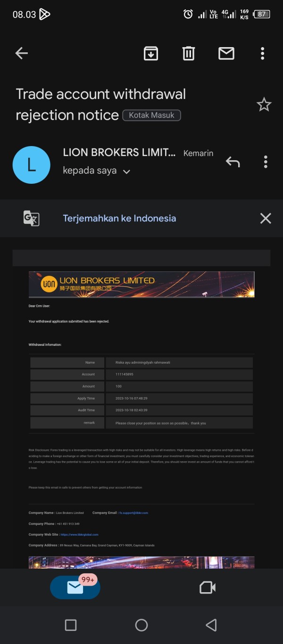
Task: Tap the Android back triangle button
Action: (211, 625)
